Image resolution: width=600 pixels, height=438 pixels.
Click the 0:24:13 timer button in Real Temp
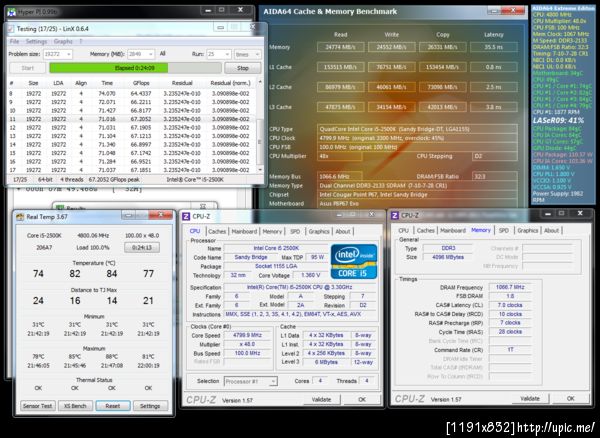click(x=142, y=247)
